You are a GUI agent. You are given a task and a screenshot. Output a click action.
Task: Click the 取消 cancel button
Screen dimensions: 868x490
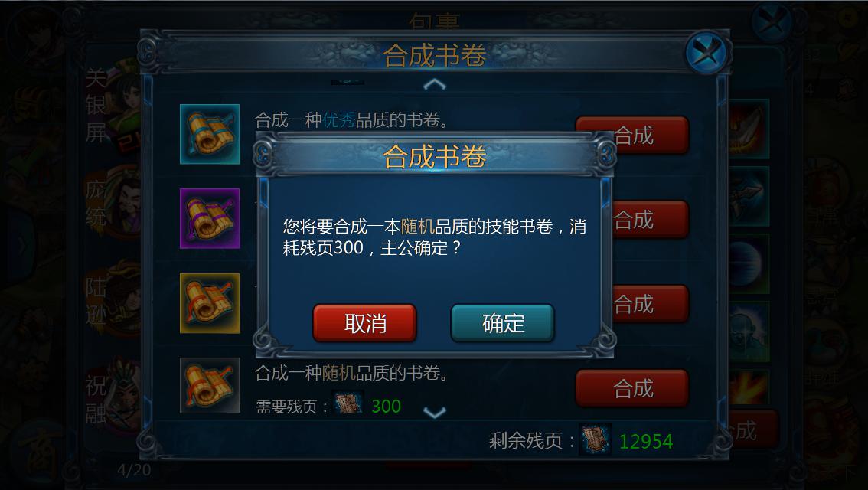364,323
